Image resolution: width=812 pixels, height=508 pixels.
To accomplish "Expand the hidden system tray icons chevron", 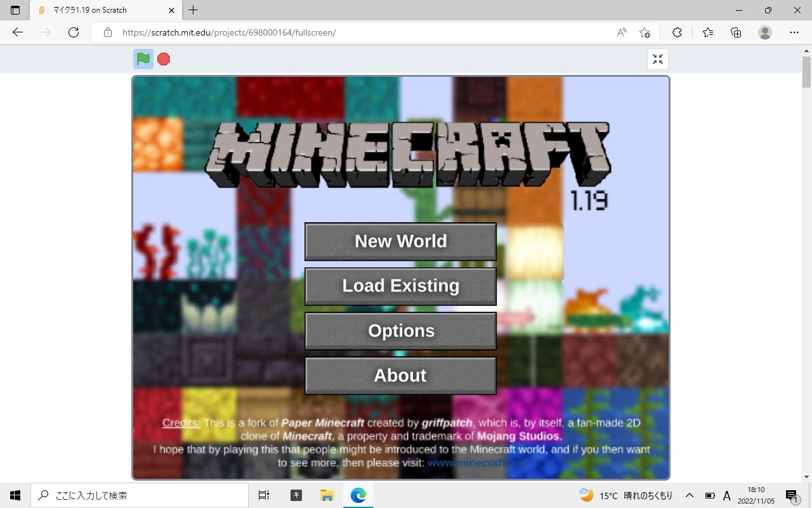I will click(690, 495).
